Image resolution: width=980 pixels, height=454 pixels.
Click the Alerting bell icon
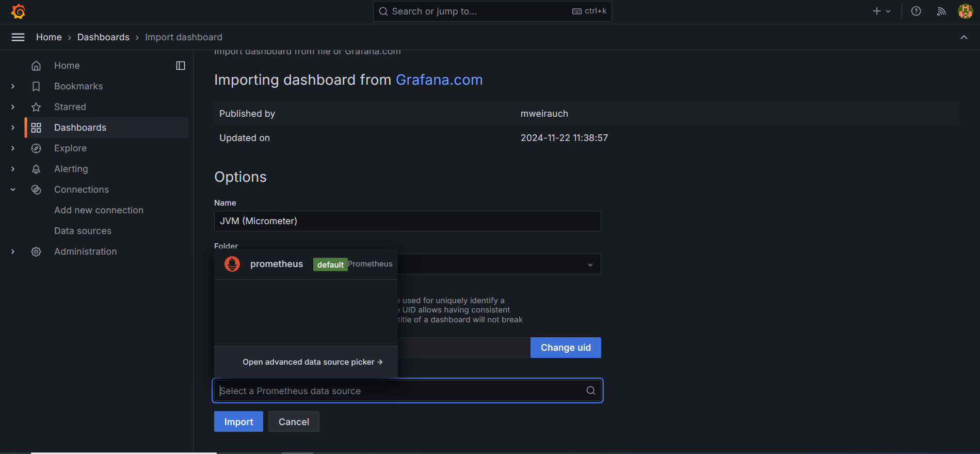(36, 169)
